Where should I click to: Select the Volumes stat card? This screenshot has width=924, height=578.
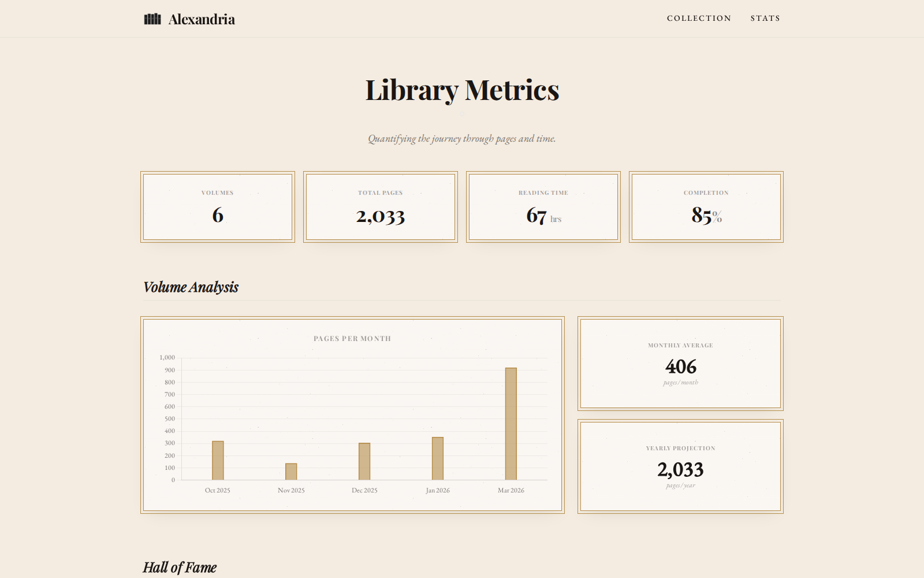coord(218,206)
